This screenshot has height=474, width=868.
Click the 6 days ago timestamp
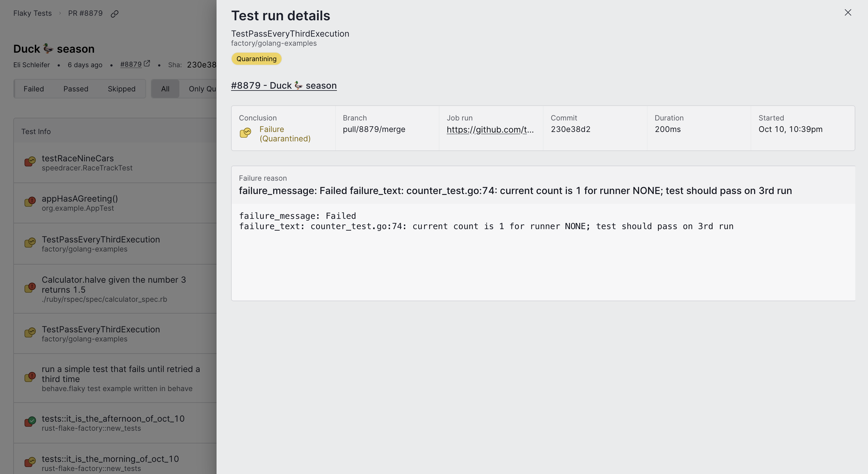point(85,65)
